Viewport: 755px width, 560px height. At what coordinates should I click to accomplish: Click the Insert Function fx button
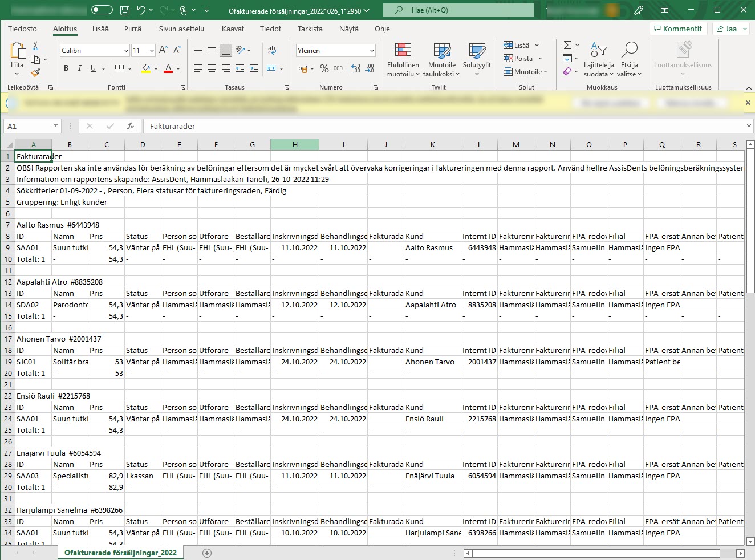131,126
